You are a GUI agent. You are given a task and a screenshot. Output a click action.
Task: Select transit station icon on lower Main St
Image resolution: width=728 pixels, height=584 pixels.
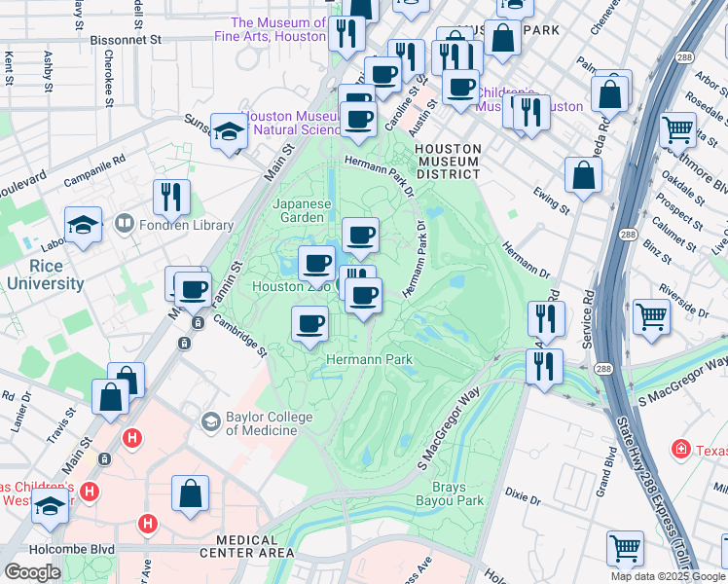104,459
